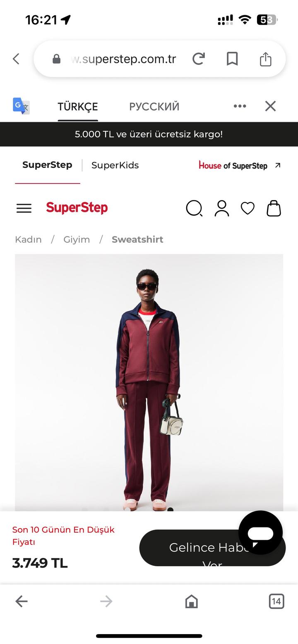Switch translation to РУССКИЙ

[x=154, y=107]
